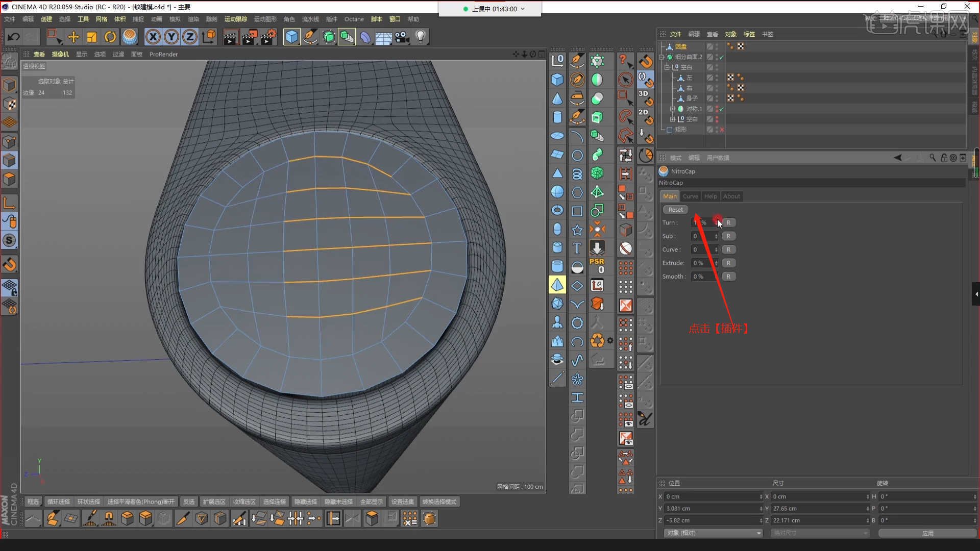Click the 应用 apply button

[x=927, y=533]
